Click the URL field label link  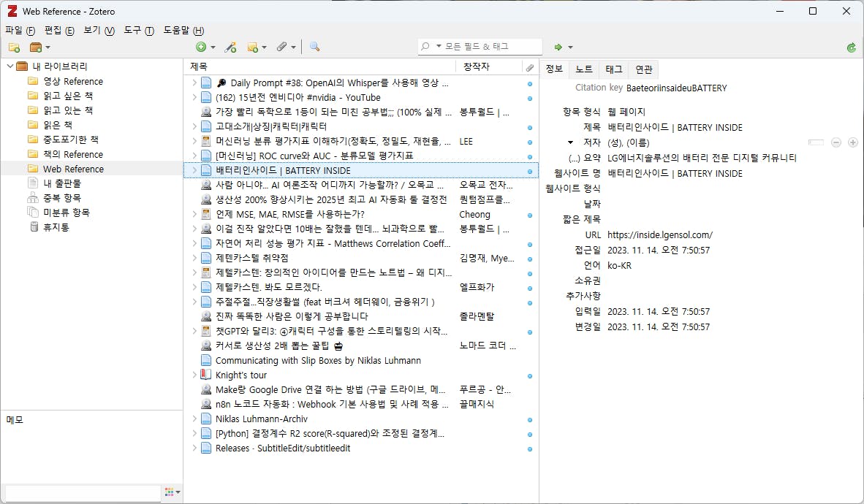point(593,235)
